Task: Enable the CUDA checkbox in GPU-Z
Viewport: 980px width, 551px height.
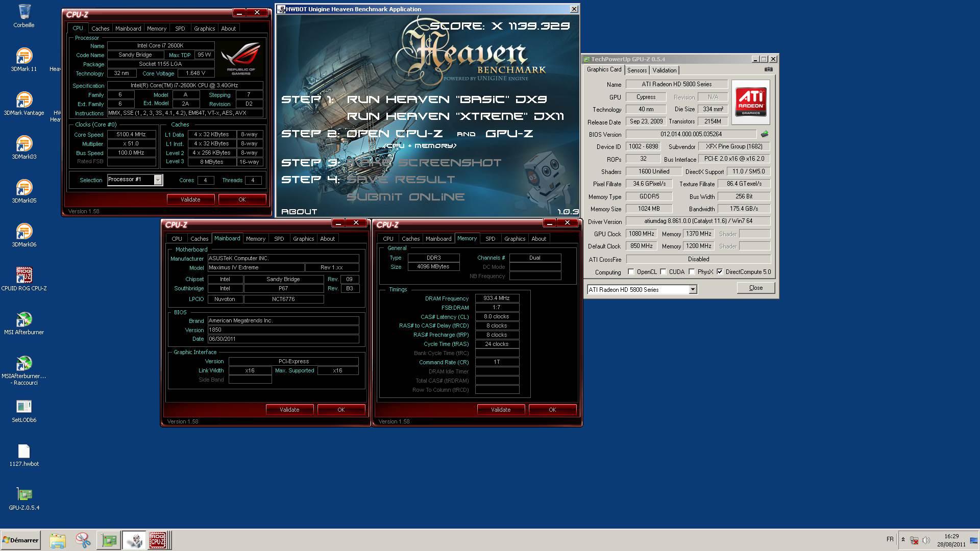Action: click(x=663, y=272)
